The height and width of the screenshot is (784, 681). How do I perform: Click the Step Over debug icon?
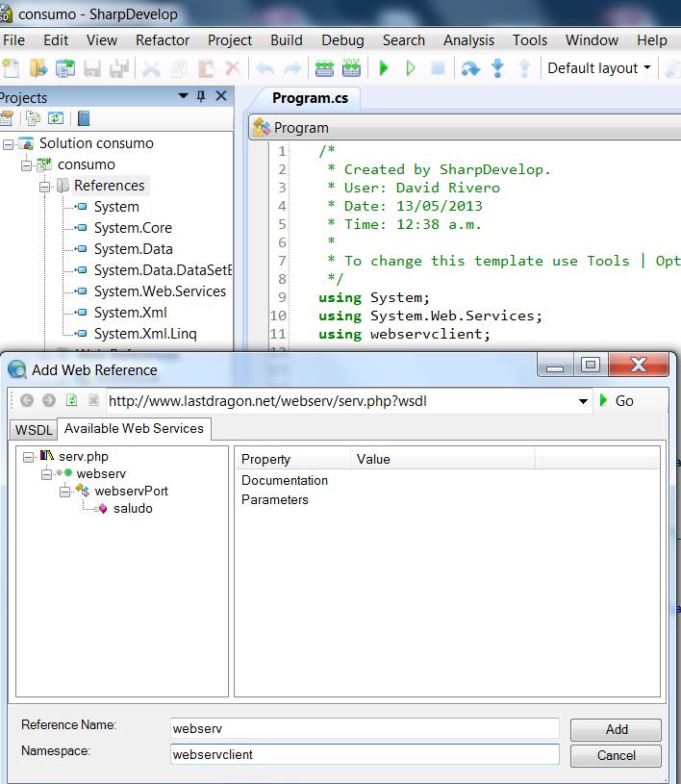tap(469, 68)
